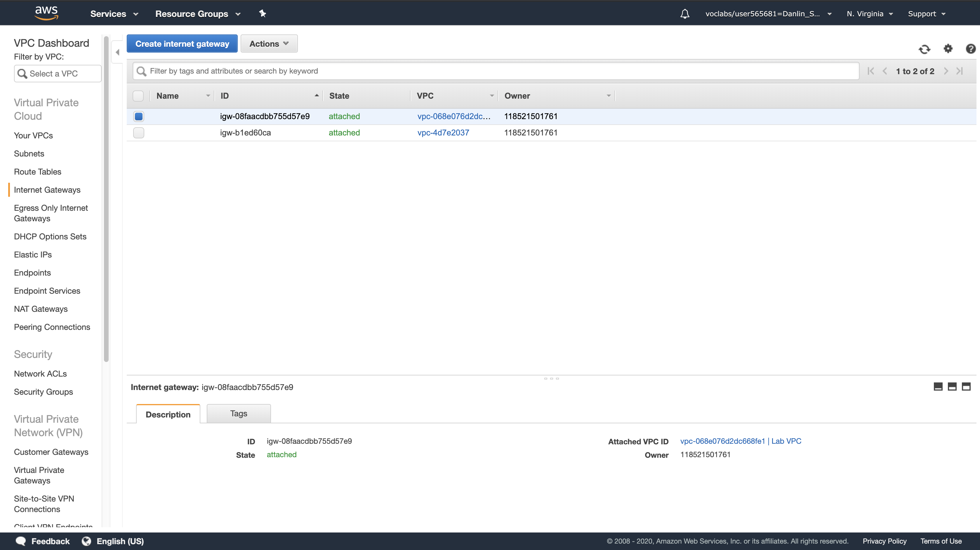Click the refresh icon above the table
The width and height of the screenshot is (980, 550).
(925, 49)
